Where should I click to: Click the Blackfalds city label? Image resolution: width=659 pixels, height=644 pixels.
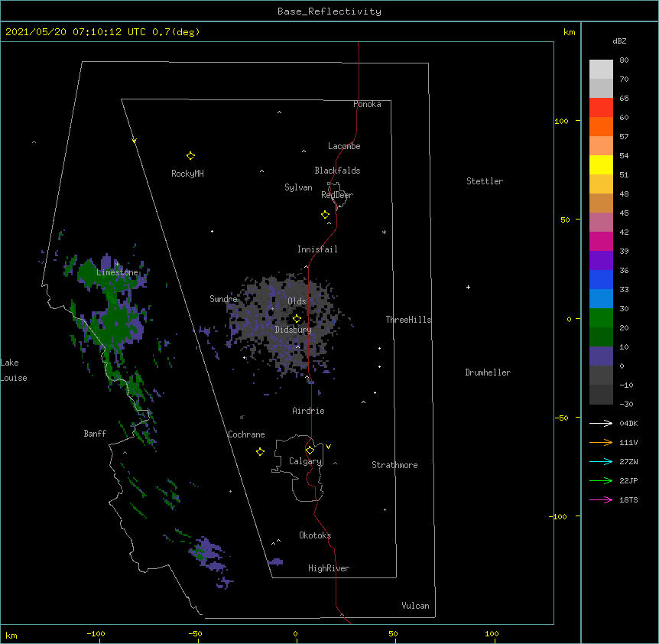pos(337,171)
